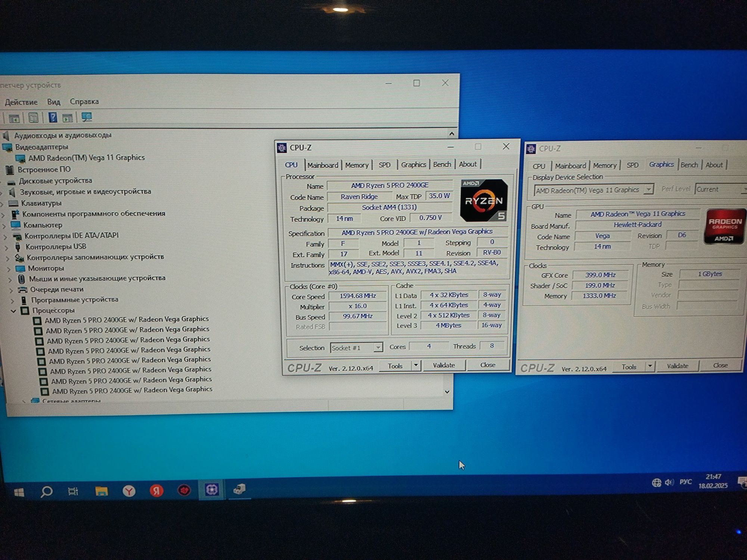Click the Процессоры category icon

[x=25, y=311]
